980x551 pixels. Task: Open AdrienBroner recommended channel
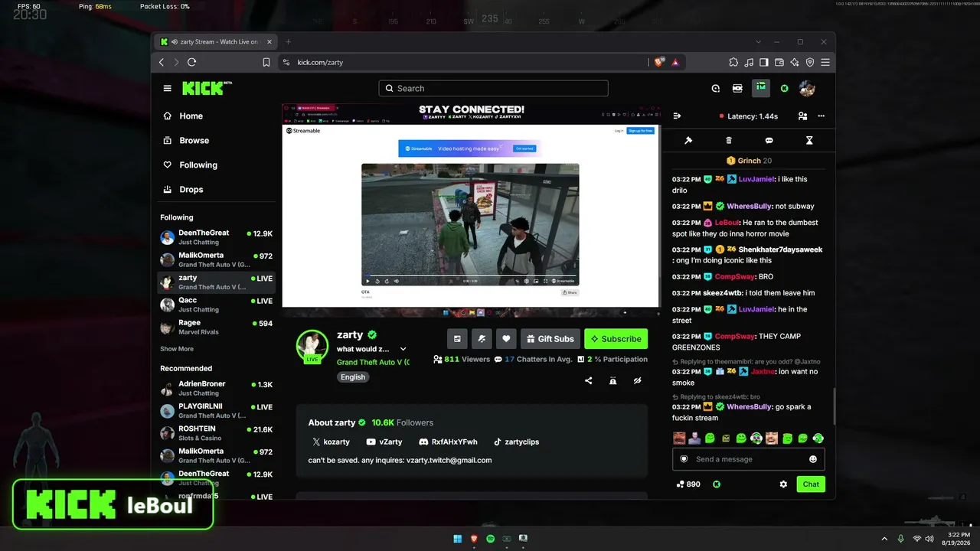tap(216, 388)
